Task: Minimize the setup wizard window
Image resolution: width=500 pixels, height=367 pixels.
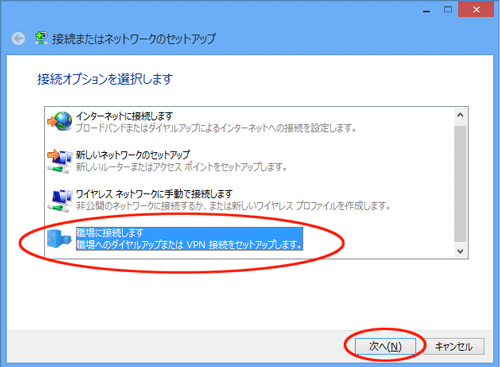Action: click(x=426, y=11)
